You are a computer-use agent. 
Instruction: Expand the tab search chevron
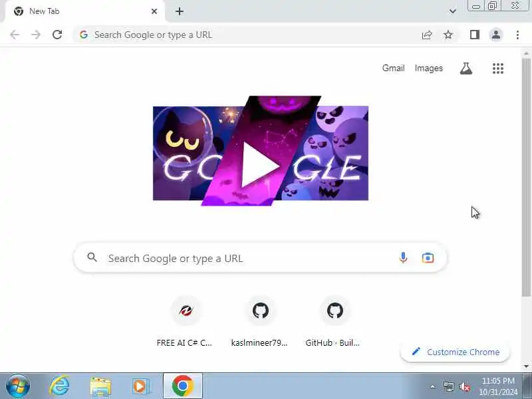452,11
